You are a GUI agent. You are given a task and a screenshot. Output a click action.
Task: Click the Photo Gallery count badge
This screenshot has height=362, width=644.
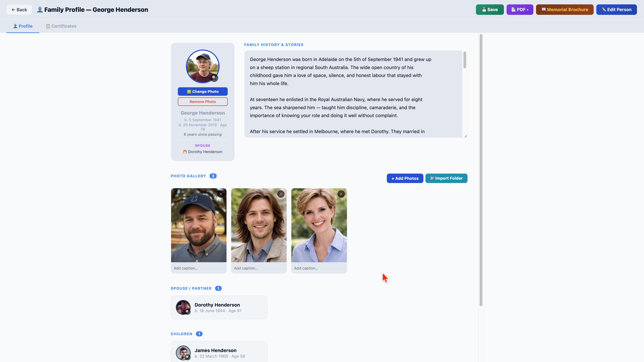tap(213, 176)
